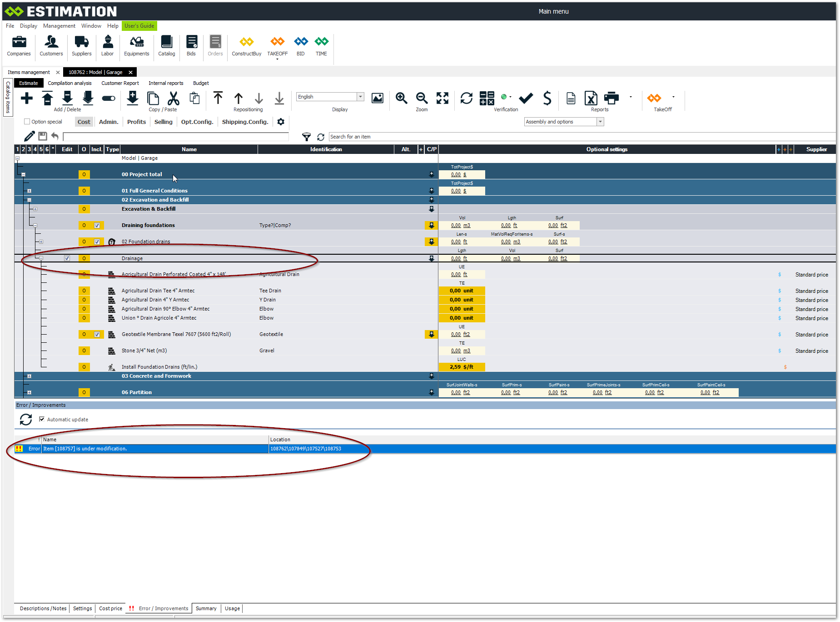Enable the Option special checkbox

pyautogui.click(x=27, y=122)
